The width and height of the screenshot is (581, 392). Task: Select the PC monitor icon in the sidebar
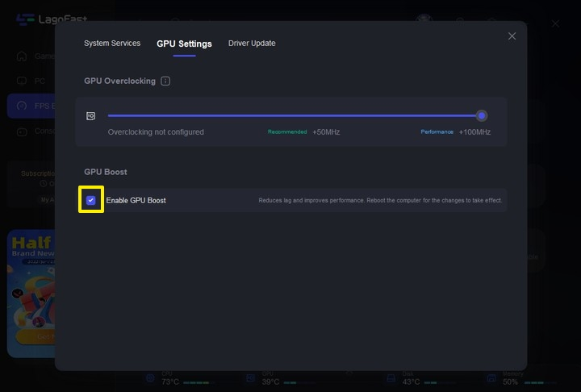(22, 81)
